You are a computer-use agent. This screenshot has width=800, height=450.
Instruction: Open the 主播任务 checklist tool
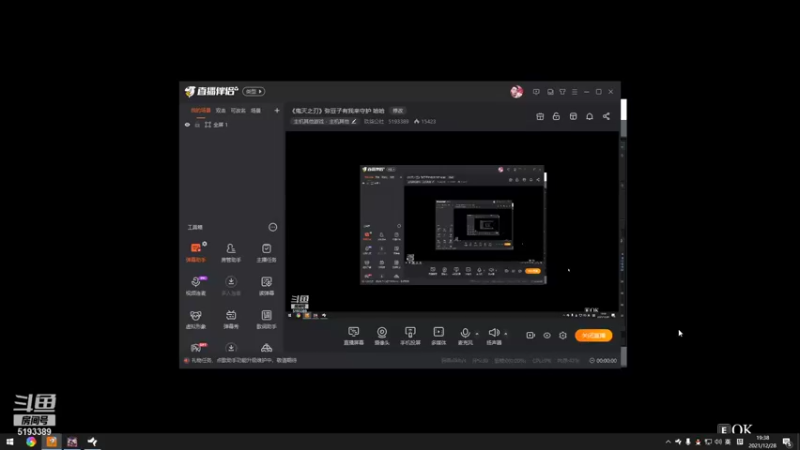[266, 253]
